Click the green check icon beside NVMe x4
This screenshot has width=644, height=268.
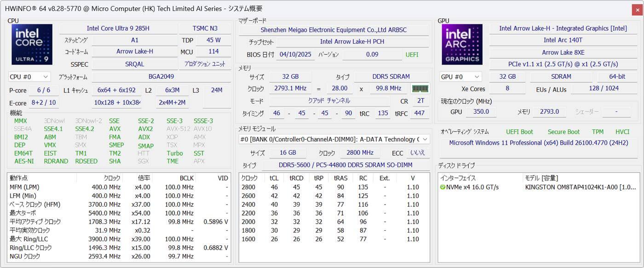443,187
